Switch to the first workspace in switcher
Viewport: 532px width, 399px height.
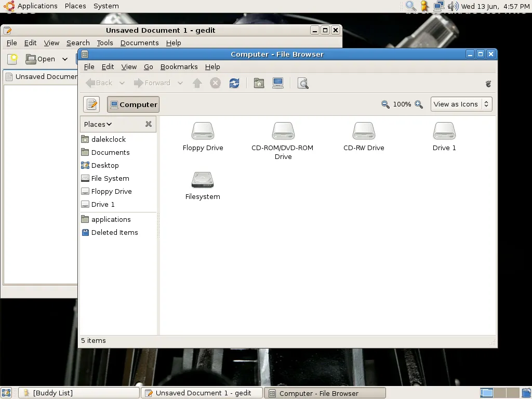[486, 393]
